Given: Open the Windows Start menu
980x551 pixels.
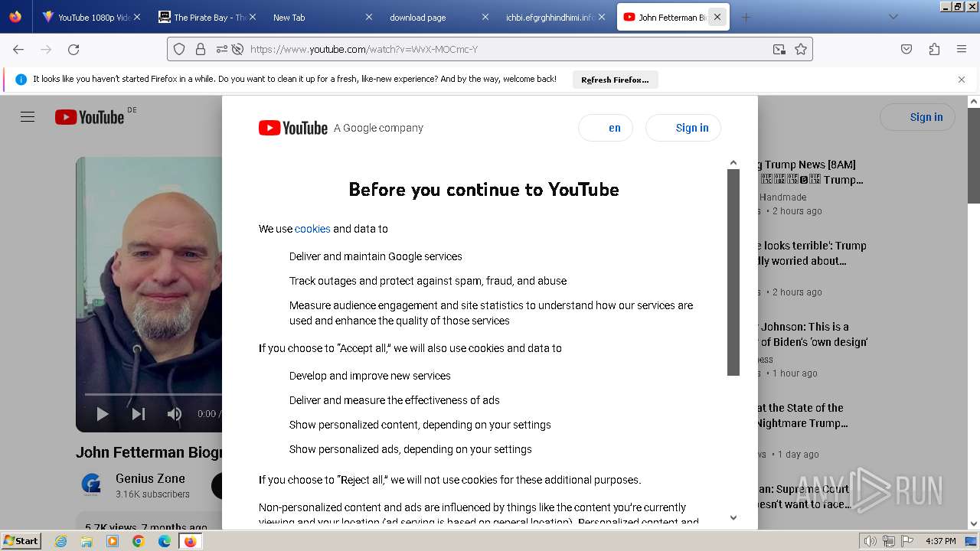Looking at the screenshot, I should [21, 541].
